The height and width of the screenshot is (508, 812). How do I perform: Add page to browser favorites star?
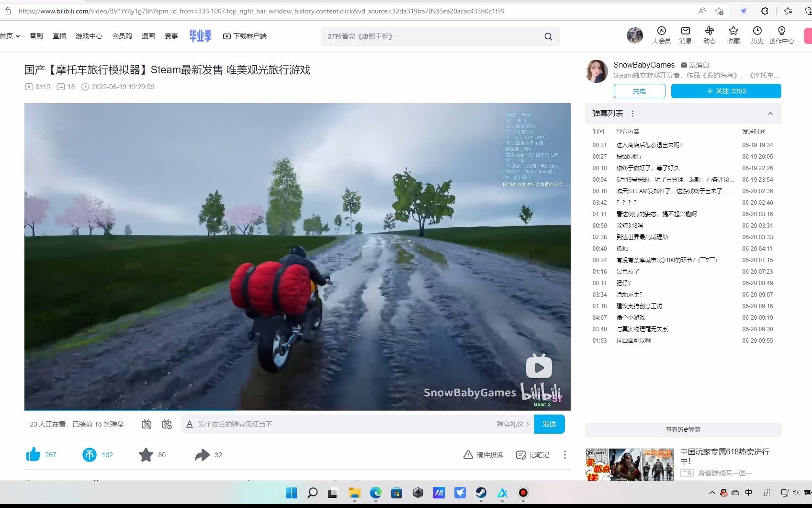pos(719,11)
